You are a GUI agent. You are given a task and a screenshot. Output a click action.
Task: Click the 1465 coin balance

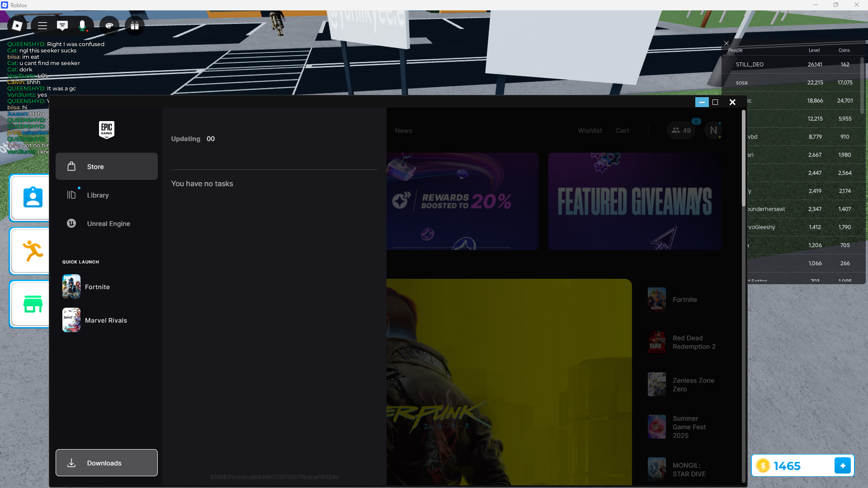coord(787,466)
